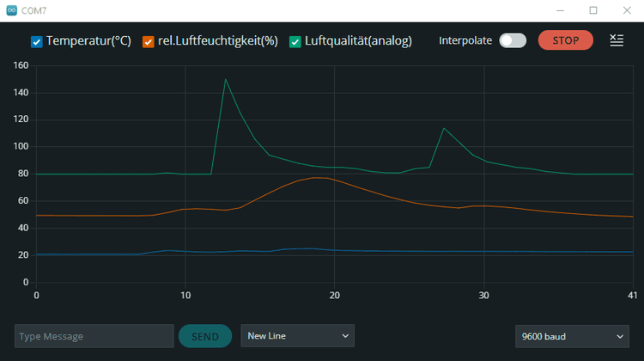Click the x-axis tick labeled 20

coord(335,295)
